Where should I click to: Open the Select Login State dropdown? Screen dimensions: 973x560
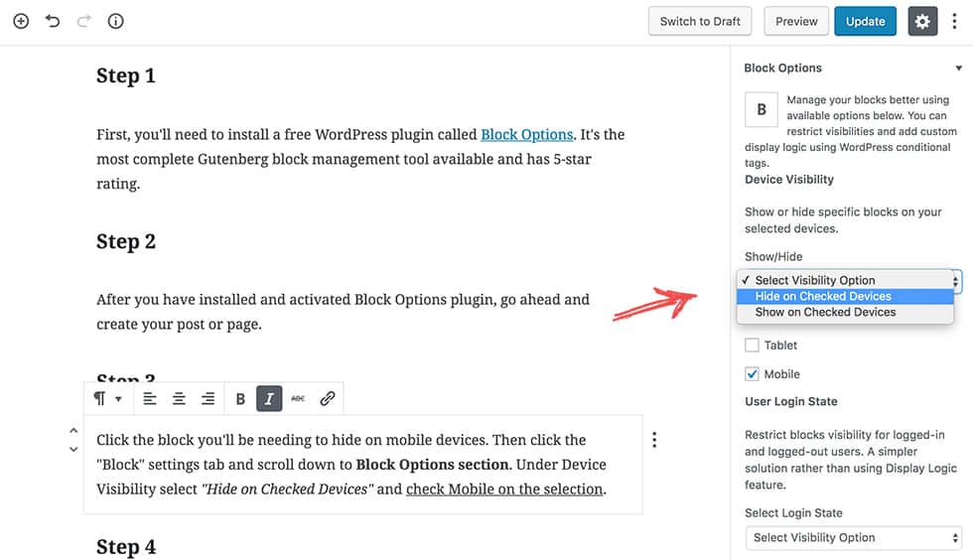(854, 537)
